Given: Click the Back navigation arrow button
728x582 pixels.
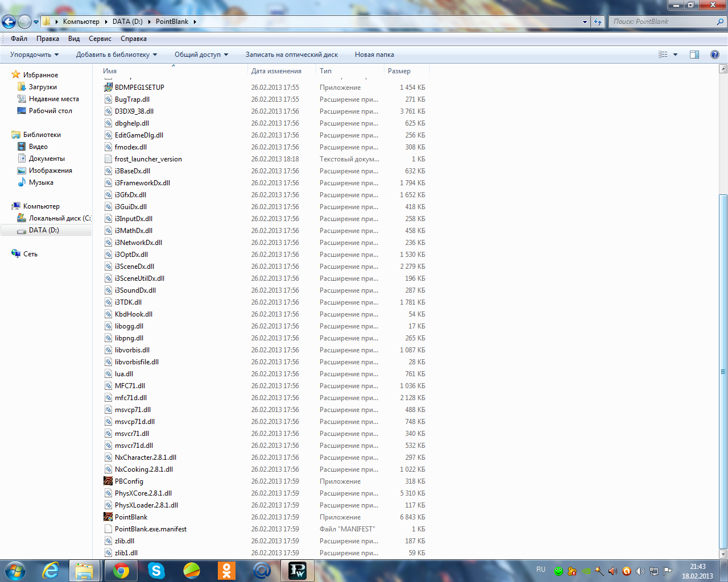Looking at the screenshot, I should click(9, 22).
